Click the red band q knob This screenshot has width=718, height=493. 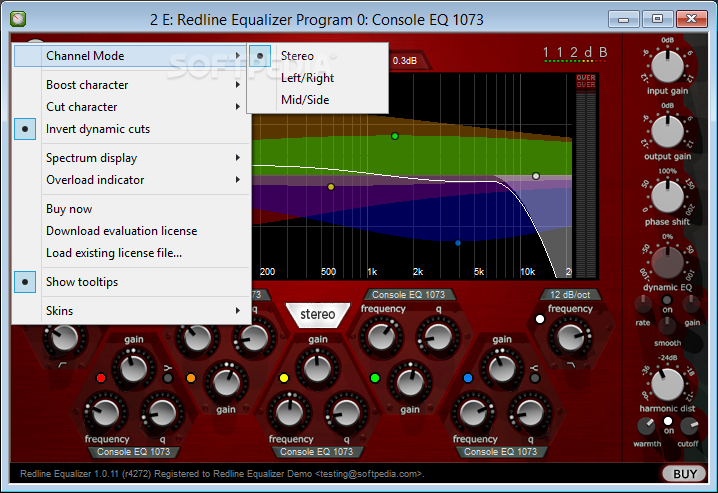(x=162, y=412)
